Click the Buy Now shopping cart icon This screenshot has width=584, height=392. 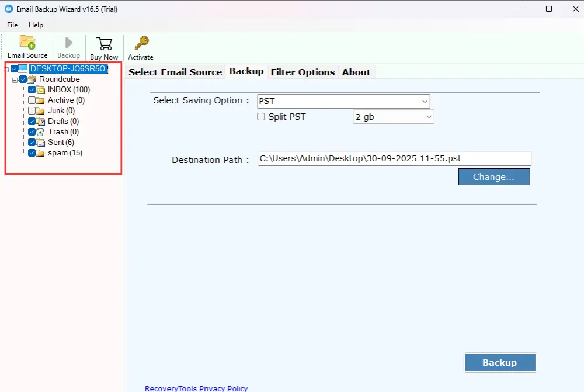[104, 44]
